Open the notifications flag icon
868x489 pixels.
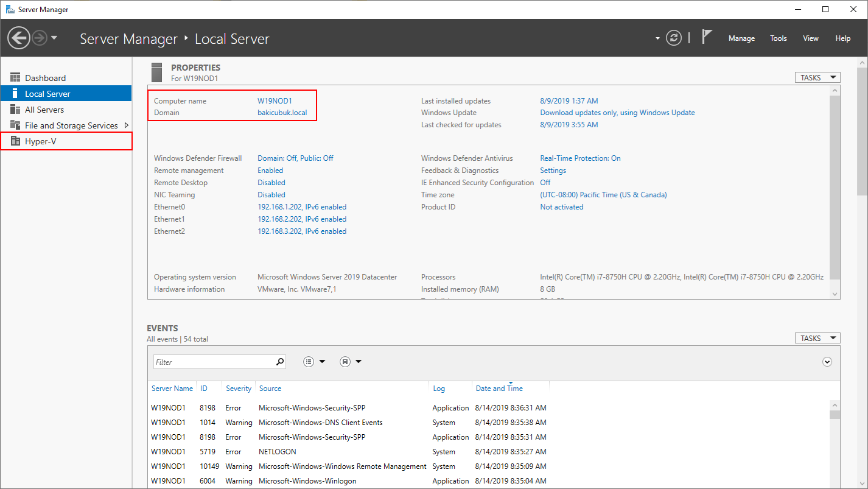coord(707,37)
